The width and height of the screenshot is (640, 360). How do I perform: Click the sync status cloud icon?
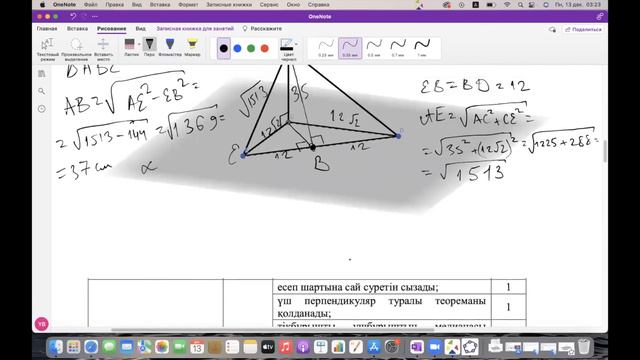coord(552,29)
